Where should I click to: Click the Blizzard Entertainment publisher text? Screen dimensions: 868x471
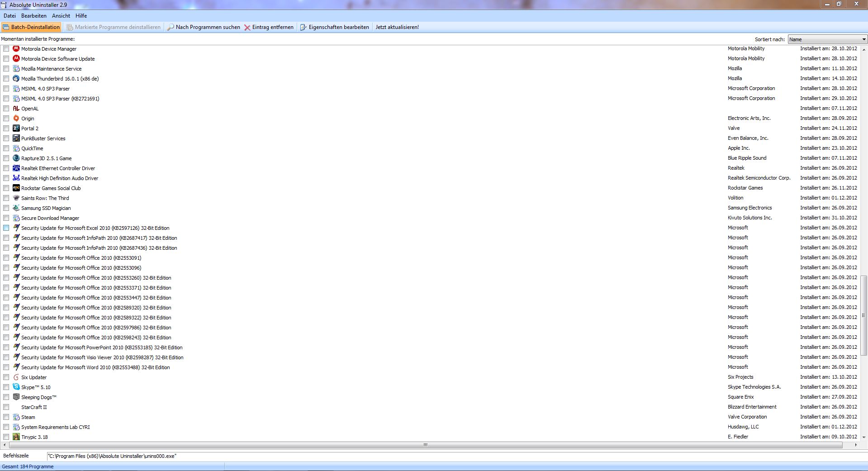[752, 407]
